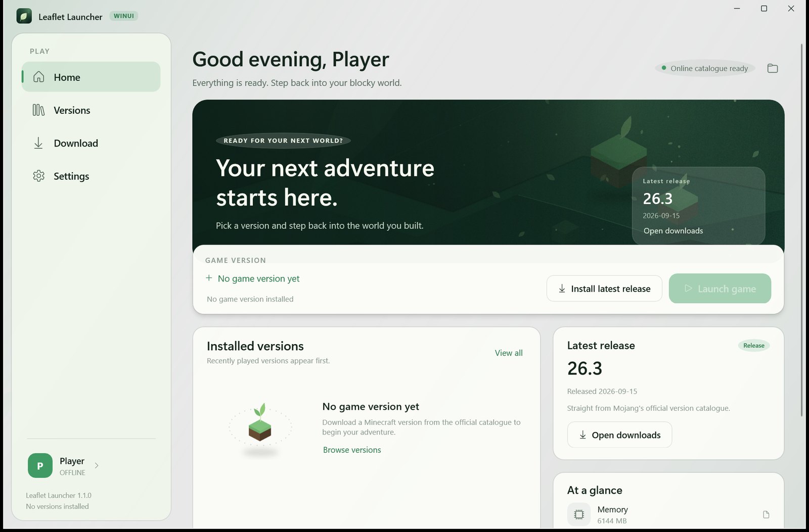Click the file icon in Memory row

tap(766, 514)
